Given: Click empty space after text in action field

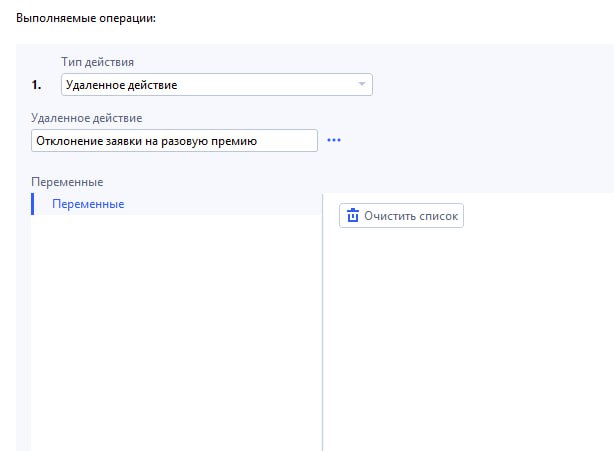Looking at the screenshot, I should click(x=290, y=141).
